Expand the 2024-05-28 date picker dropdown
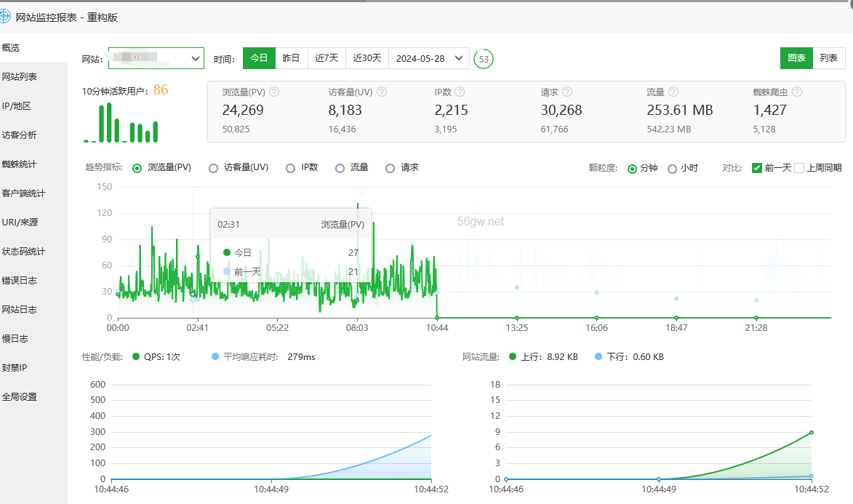The height and width of the screenshot is (504, 853). point(429,58)
